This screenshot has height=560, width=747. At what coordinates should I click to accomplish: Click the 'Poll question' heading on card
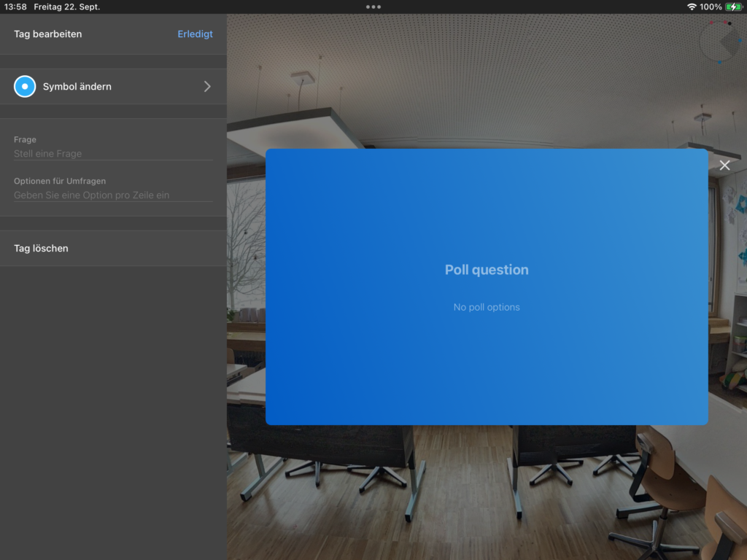(x=487, y=270)
